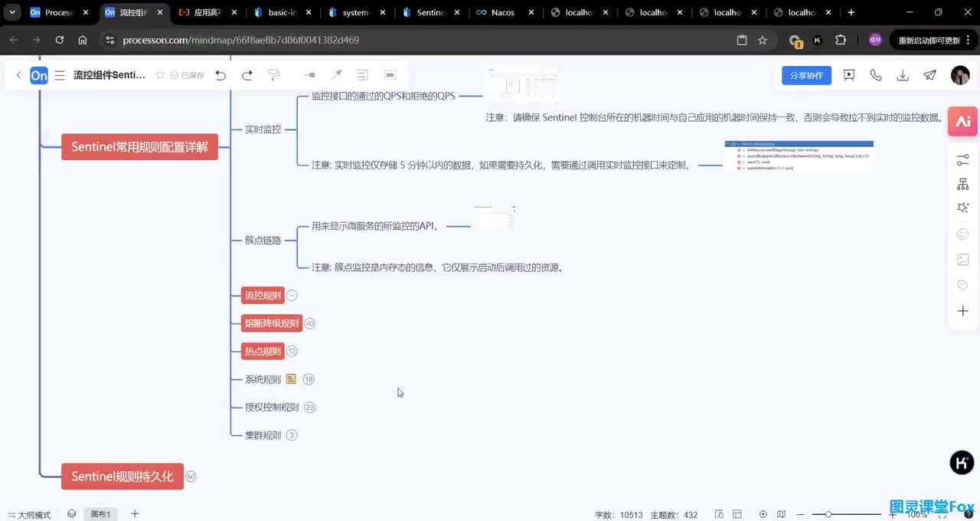Click the back arrow beside ProcessOn logo
Screen dimensions: 980x521
(x=18, y=75)
